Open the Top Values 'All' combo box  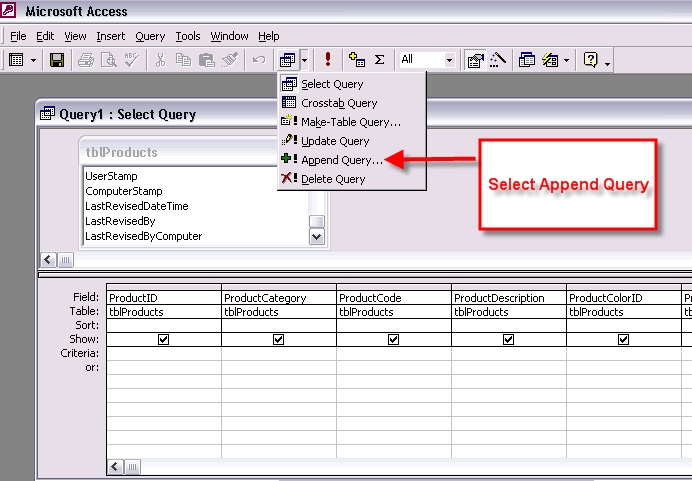(x=427, y=60)
